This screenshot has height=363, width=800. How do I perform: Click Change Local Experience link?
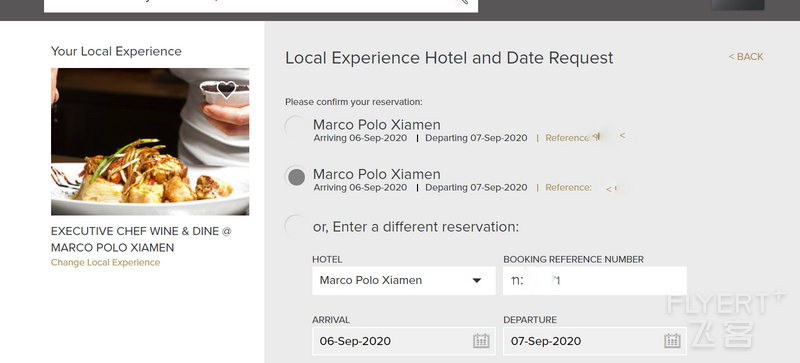[105, 262]
